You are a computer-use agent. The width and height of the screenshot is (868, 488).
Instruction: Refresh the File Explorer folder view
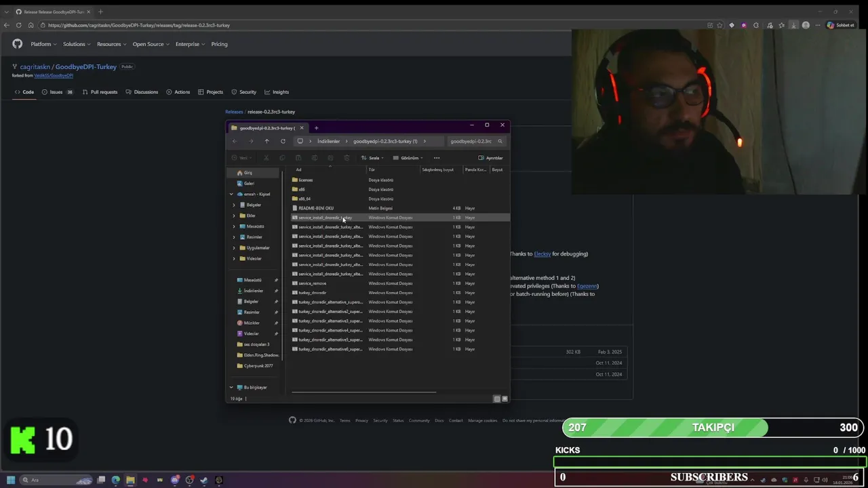click(x=283, y=141)
